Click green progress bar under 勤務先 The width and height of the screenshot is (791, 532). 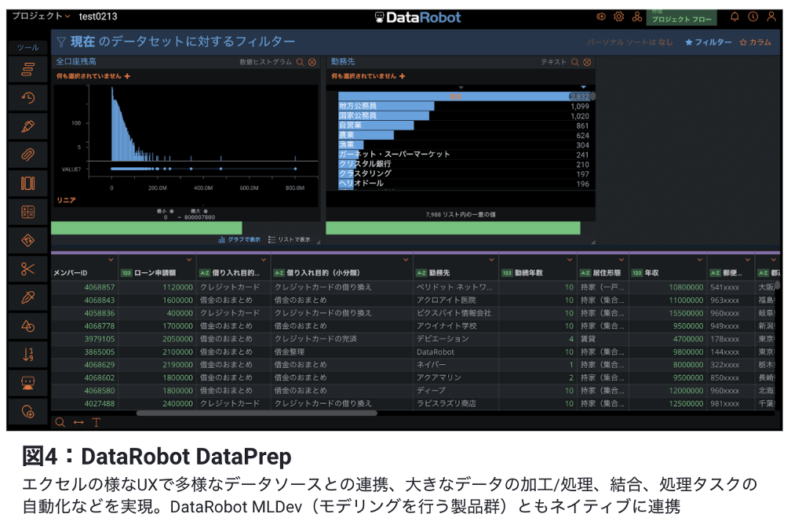coord(453,228)
